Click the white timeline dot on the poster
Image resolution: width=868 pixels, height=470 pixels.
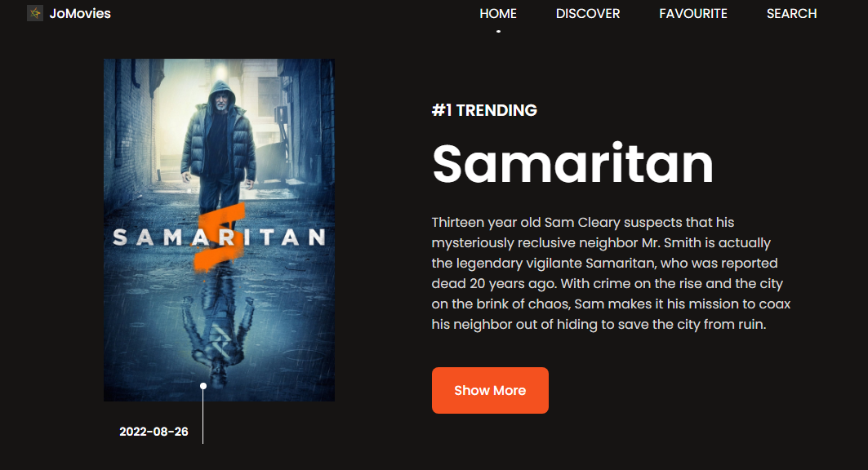[x=203, y=386]
